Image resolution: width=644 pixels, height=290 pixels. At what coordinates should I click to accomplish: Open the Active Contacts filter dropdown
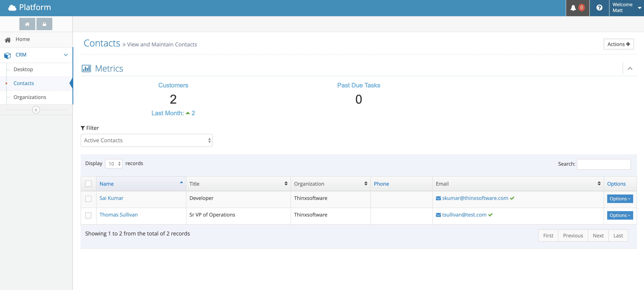(x=146, y=140)
